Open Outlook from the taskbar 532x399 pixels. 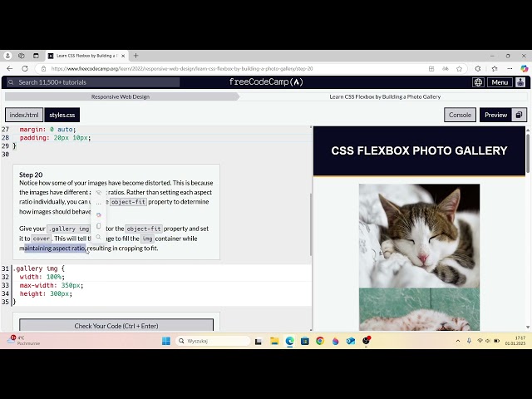[x=351, y=341]
